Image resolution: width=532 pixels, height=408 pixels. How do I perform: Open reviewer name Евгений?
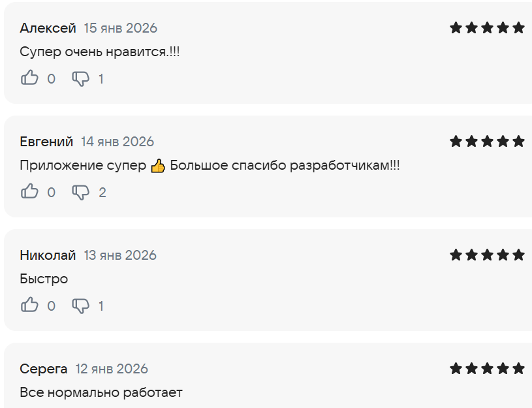point(46,142)
